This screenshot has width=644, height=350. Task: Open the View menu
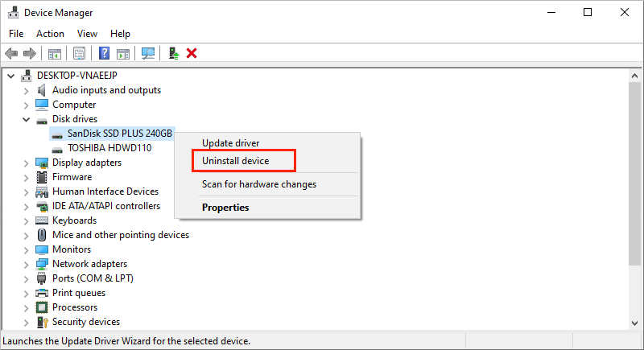coord(87,34)
